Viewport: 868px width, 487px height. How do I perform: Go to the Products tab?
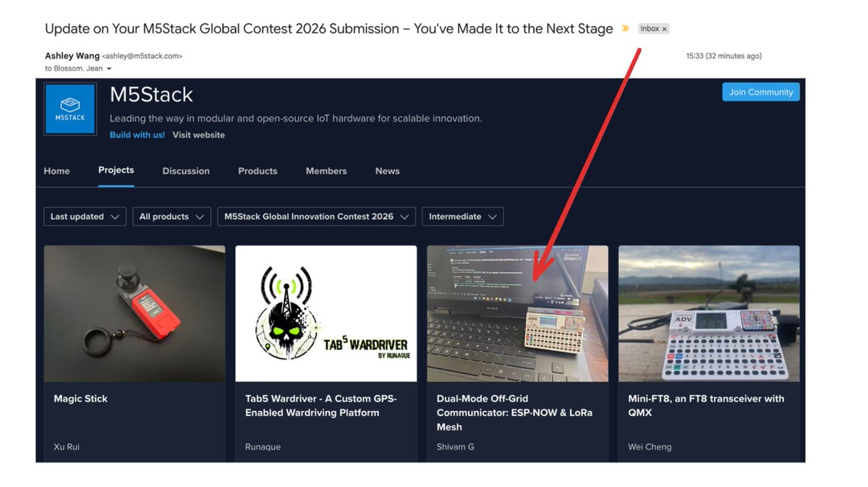click(x=258, y=171)
